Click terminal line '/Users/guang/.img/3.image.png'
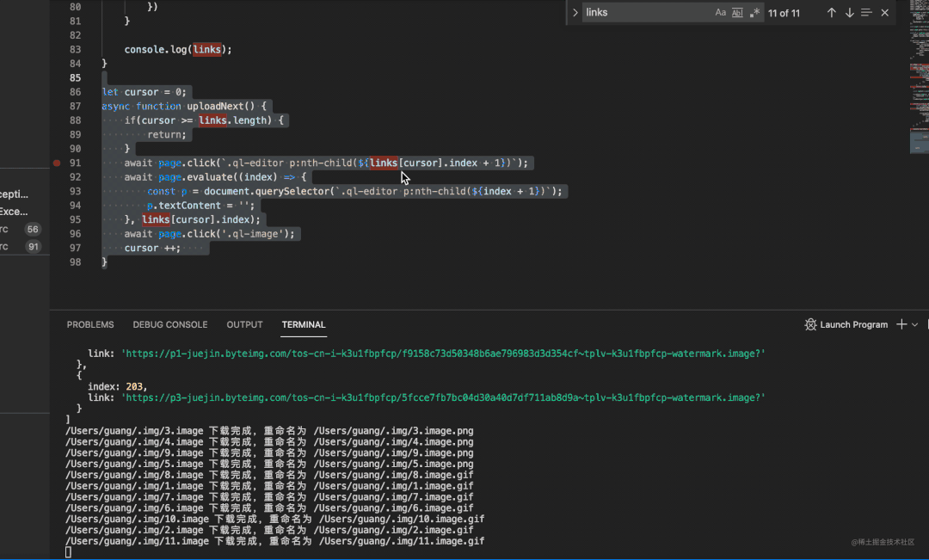This screenshot has width=929, height=560. tap(393, 431)
